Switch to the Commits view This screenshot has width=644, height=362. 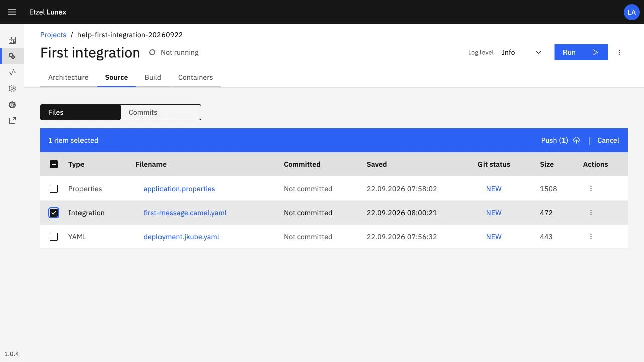click(x=161, y=112)
